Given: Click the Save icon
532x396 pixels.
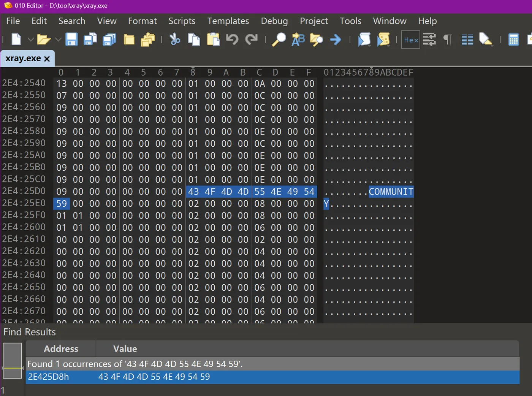Looking at the screenshot, I should tap(71, 40).
